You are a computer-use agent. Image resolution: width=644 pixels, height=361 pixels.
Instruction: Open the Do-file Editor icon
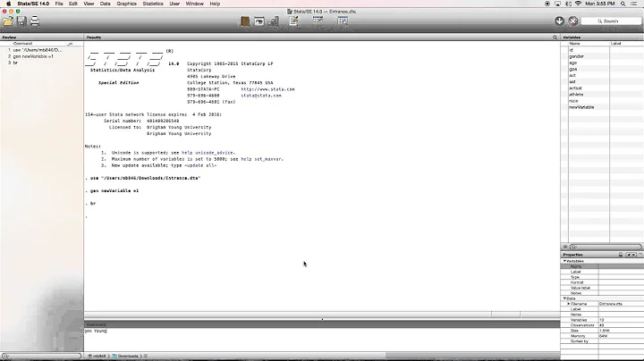[x=293, y=21]
